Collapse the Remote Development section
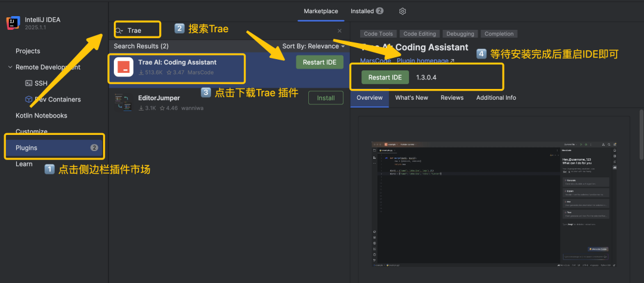This screenshot has width=644, height=283. click(10, 67)
